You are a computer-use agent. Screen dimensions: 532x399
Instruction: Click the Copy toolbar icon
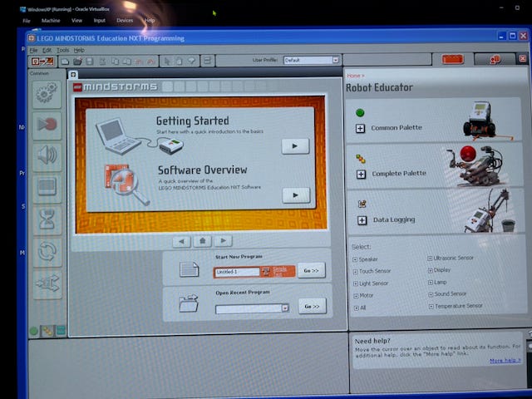click(116, 62)
